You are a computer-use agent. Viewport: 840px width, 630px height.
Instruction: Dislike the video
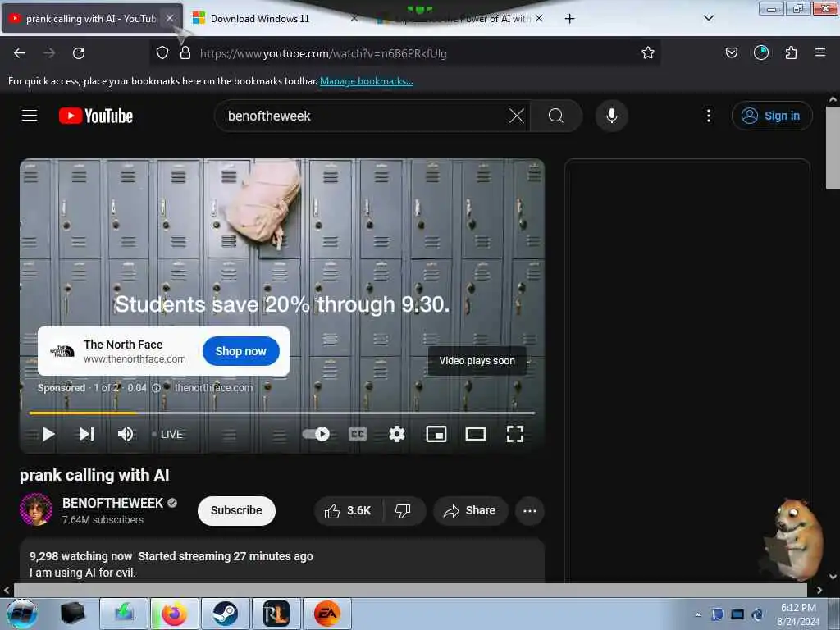(404, 510)
